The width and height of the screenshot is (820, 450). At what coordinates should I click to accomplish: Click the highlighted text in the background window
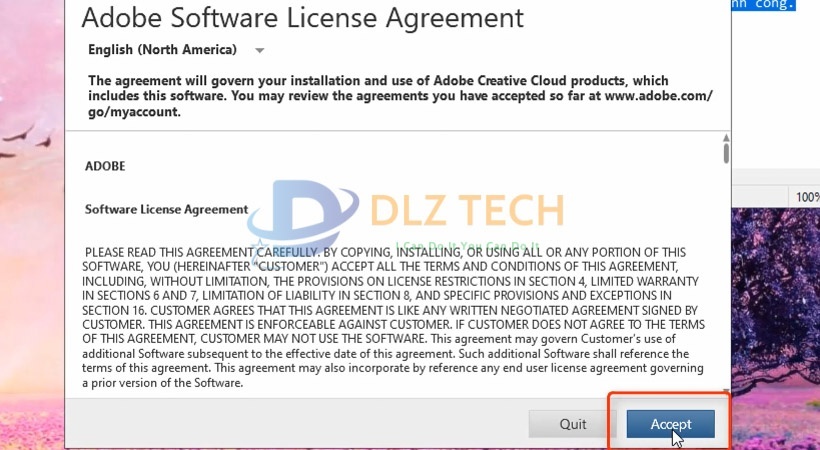775,5
